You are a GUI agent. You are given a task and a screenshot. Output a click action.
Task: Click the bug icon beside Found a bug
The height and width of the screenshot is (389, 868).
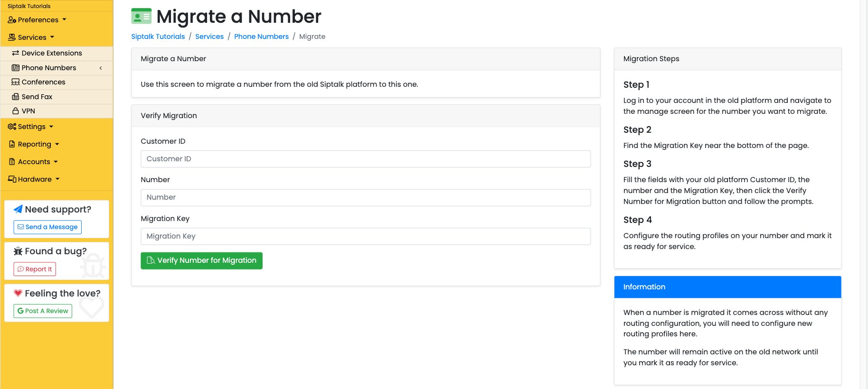[x=18, y=251]
